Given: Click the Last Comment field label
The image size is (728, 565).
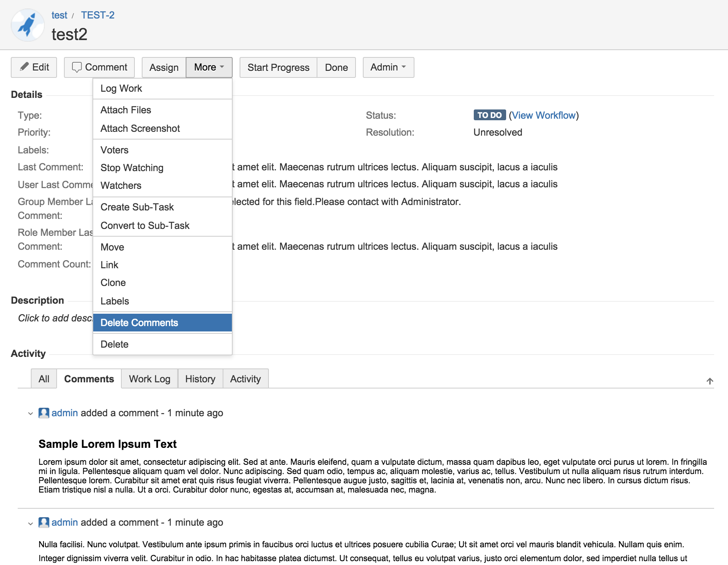Looking at the screenshot, I should pos(50,167).
